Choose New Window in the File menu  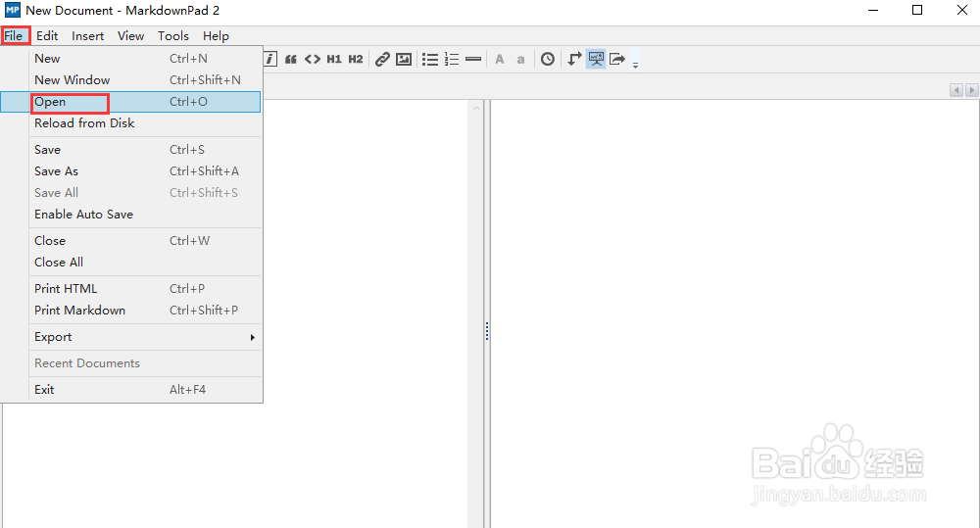[130, 80]
